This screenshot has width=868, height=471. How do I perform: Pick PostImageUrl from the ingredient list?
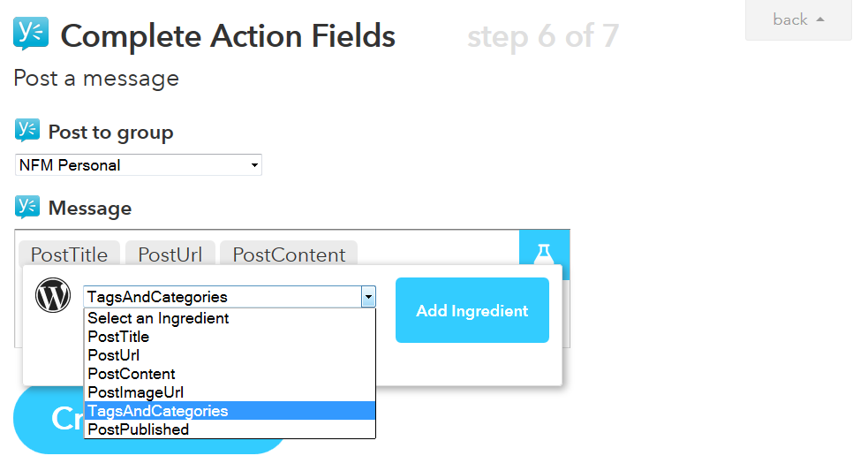(136, 392)
